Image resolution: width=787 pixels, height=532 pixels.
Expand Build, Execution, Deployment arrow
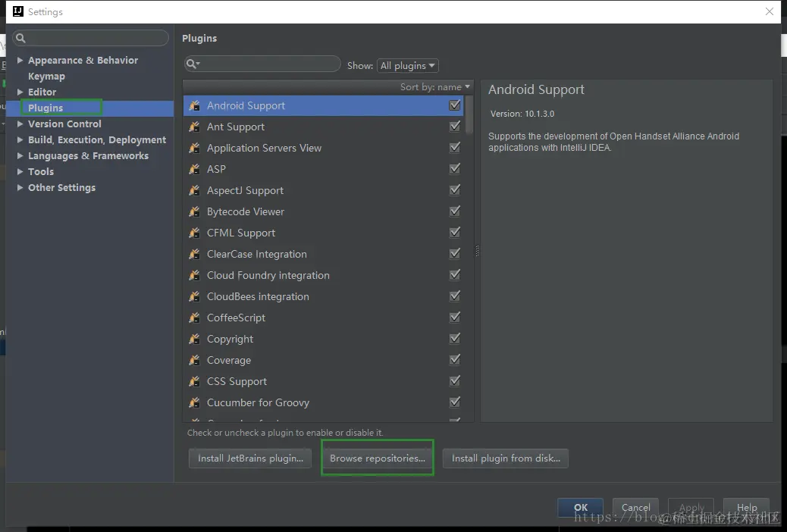(20, 139)
